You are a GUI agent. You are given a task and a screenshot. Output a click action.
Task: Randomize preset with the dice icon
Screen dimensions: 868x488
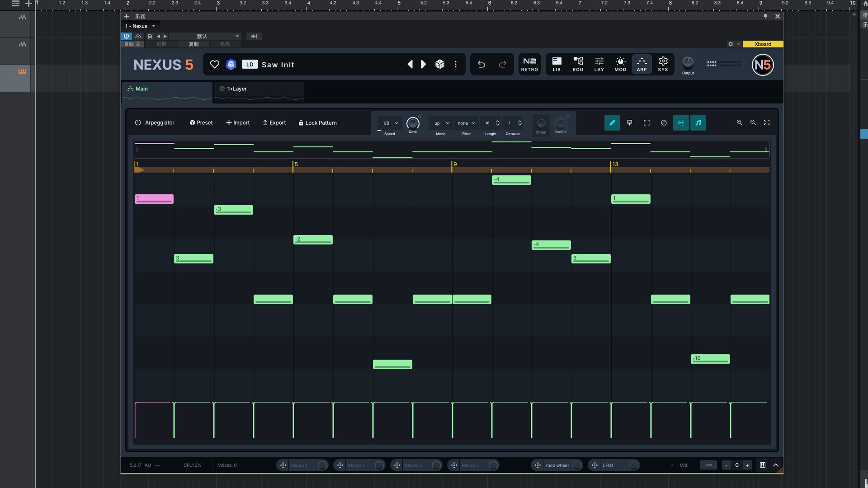(x=439, y=65)
